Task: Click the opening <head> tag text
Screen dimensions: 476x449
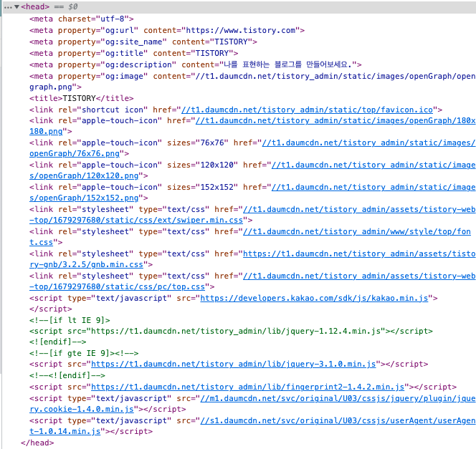Action: coord(35,6)
